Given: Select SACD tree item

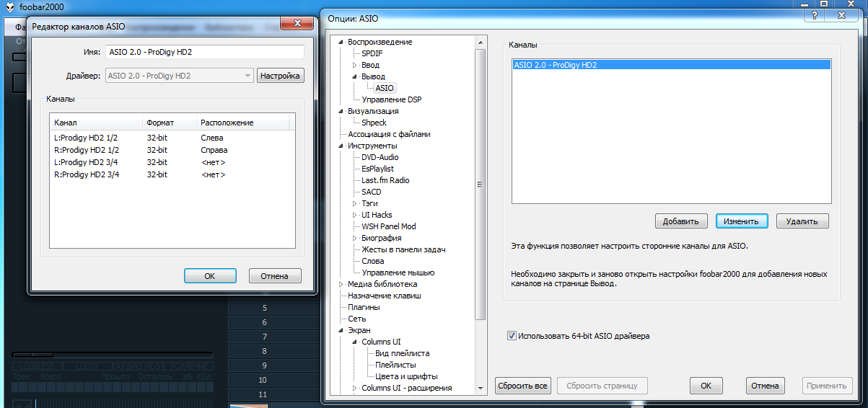Looking at the screenshot, I should pos(372,192).
